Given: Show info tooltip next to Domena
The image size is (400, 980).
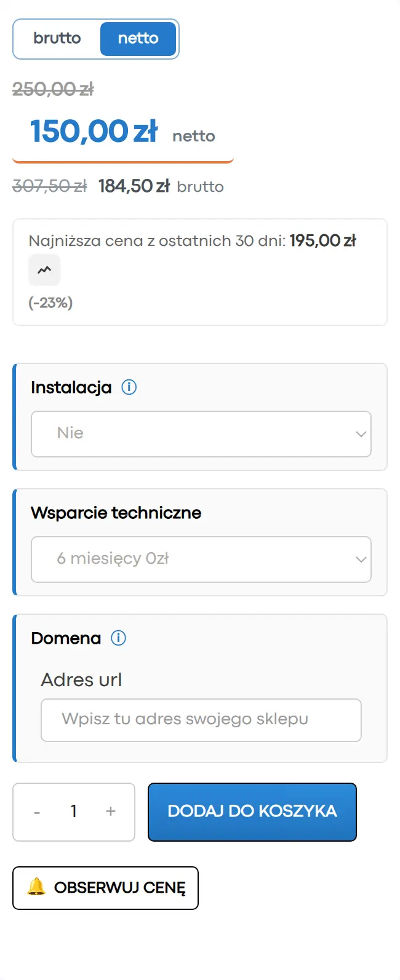Looking at the screenshot, I should pyautogui.click(x=118, y=638).
